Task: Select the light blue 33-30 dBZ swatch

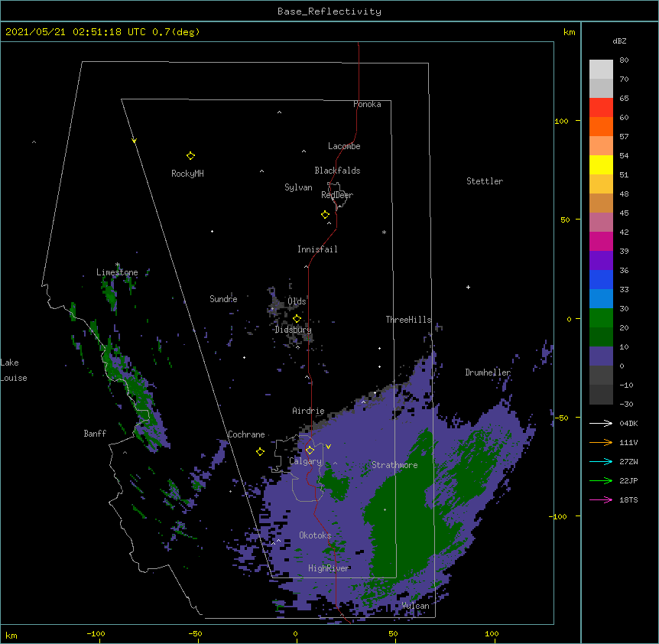Action: click(x=601, y=299)
